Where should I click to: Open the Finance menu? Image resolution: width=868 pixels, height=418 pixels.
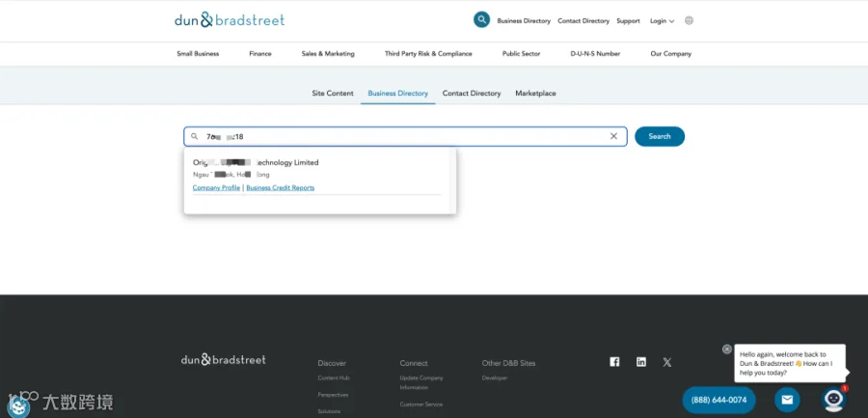pos(260,54)
